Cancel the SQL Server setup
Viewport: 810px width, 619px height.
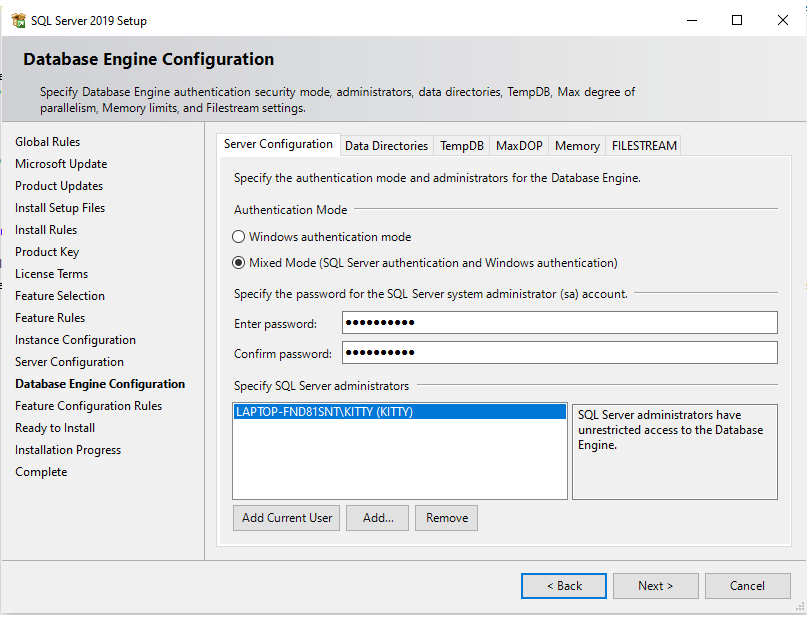click(x=747, y=586)
